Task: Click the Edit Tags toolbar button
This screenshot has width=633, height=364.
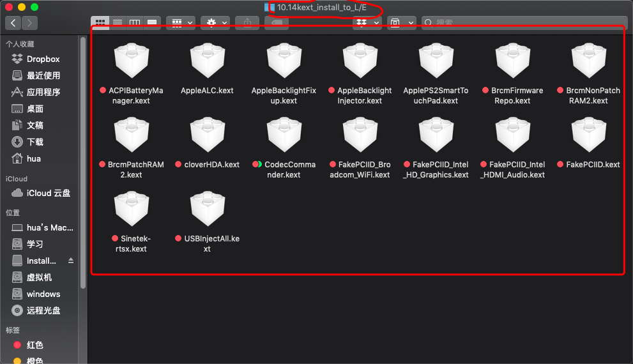Action: click(x=277, y=22)
